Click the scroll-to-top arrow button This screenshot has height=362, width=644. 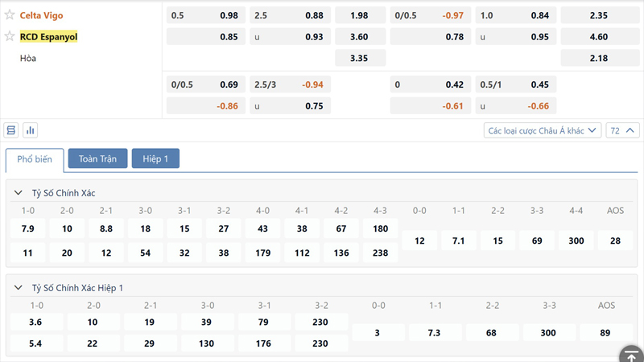pyautogui.click(x=630, y=355)
